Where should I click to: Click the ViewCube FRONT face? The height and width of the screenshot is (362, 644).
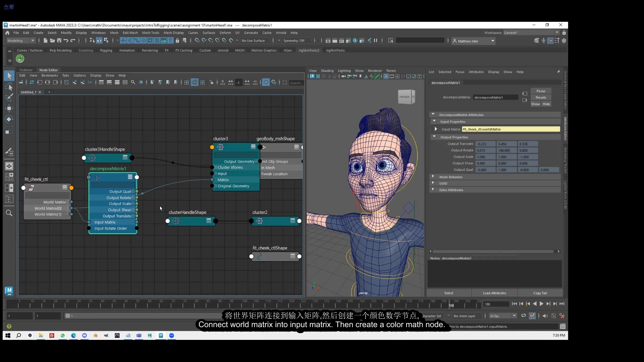tap(405, 97)
